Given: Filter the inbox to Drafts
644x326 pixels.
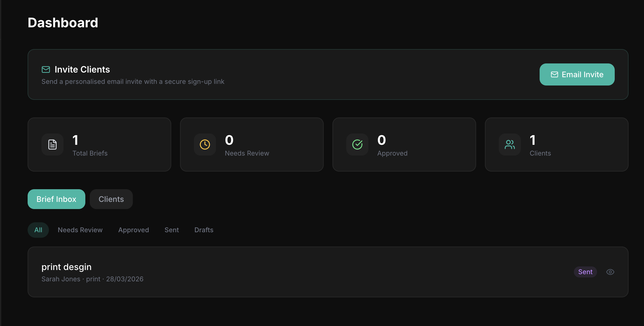Looking at the screenshot, I should [204, 230].
